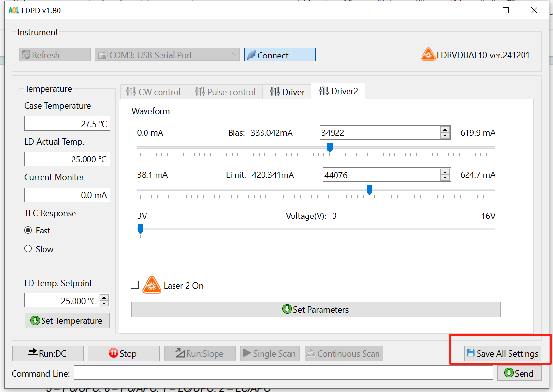Viewport: 553px width, 392px height.
Task: Click the Save All Settings button
Action: point(502,353)
